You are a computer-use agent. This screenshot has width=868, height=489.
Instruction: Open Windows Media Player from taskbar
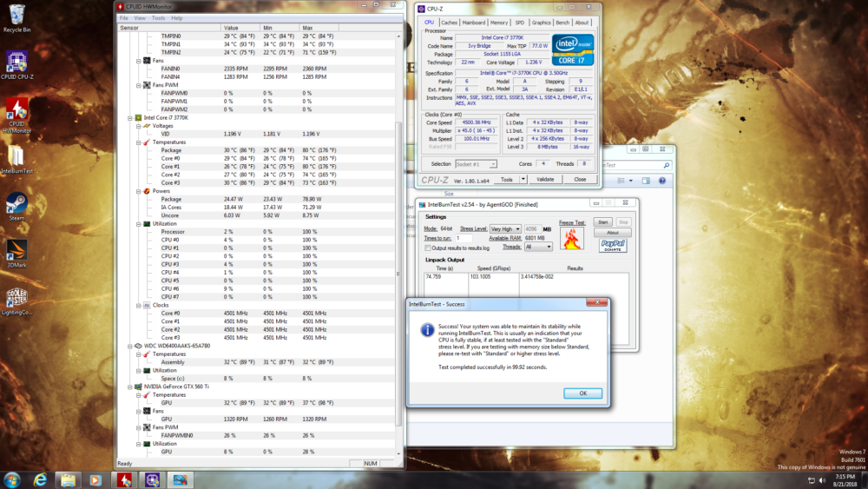click(x=95, y=479)
